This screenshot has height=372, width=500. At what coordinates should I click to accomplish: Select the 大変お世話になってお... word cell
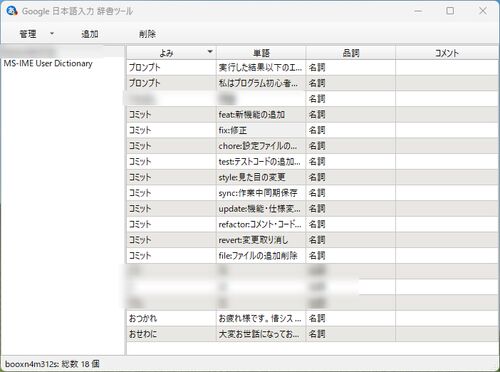click(x=261, y=334)
